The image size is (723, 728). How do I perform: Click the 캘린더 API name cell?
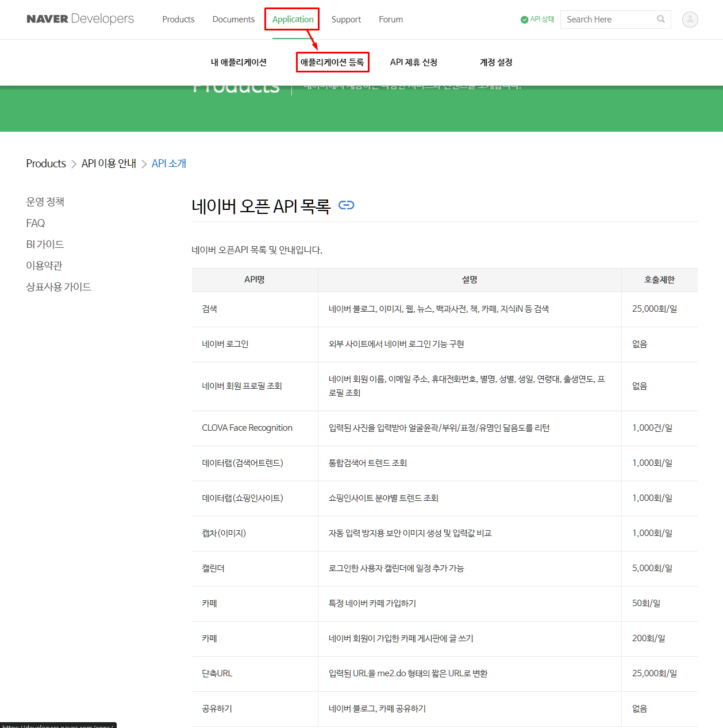255,569
